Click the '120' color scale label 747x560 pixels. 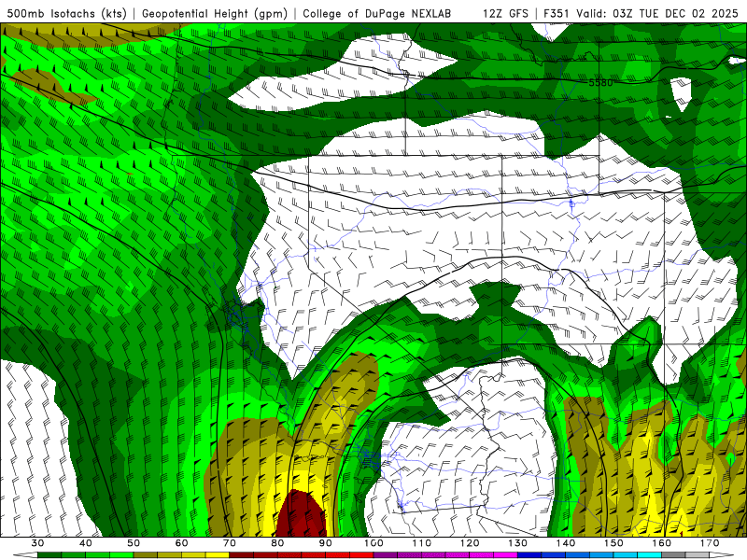pos(470,543)
